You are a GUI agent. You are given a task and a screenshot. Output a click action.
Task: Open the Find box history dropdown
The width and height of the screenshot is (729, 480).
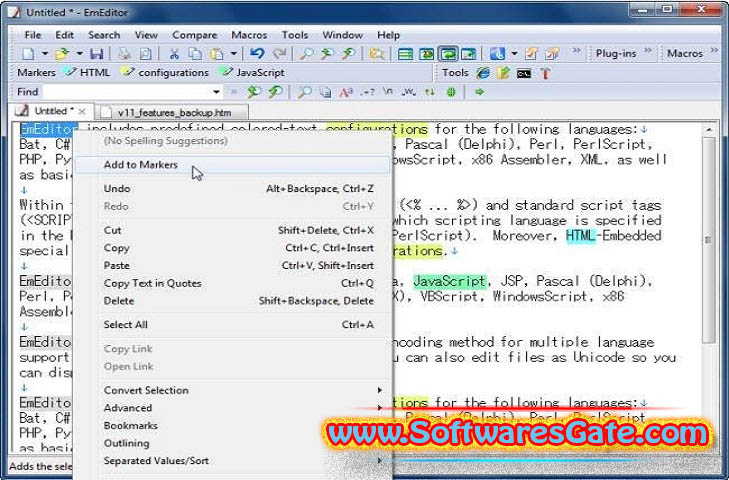pos(216,92)
